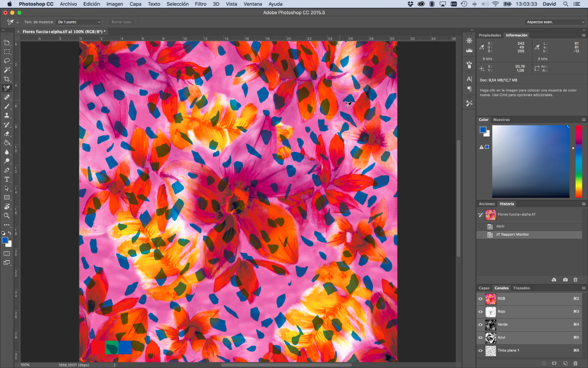Click the Borrar todo button
The height and width of the screenshot is (368, 588).
point(120,22)
